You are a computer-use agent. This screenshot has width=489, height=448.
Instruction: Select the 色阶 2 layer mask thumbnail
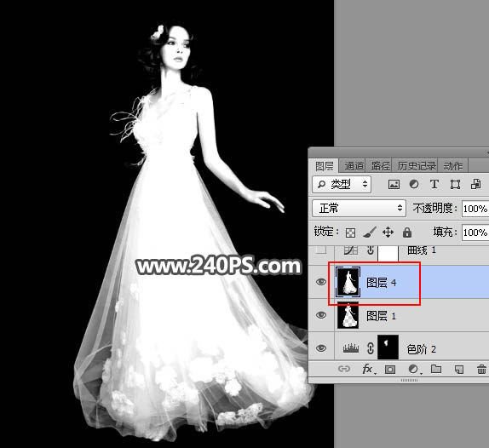point(388,347)
